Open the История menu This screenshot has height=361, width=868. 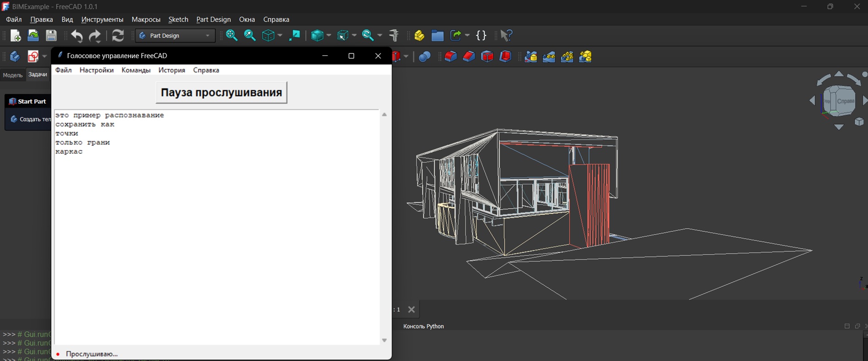coord(172,70)
